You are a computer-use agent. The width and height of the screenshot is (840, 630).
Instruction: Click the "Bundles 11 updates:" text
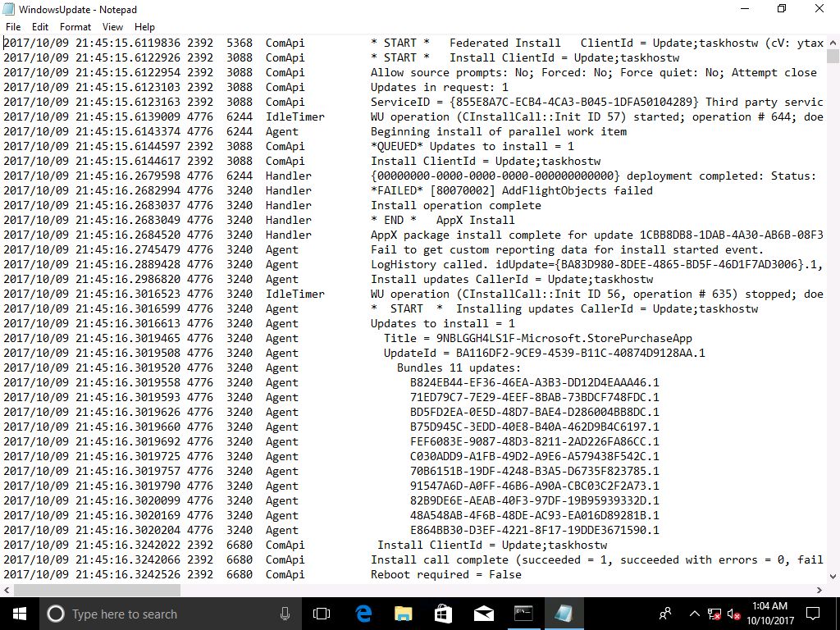click(459, 368)
